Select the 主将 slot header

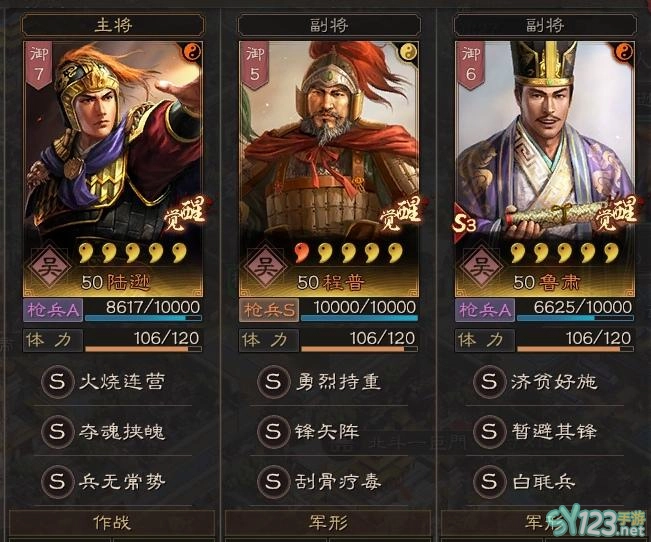(x=113, y=25)
